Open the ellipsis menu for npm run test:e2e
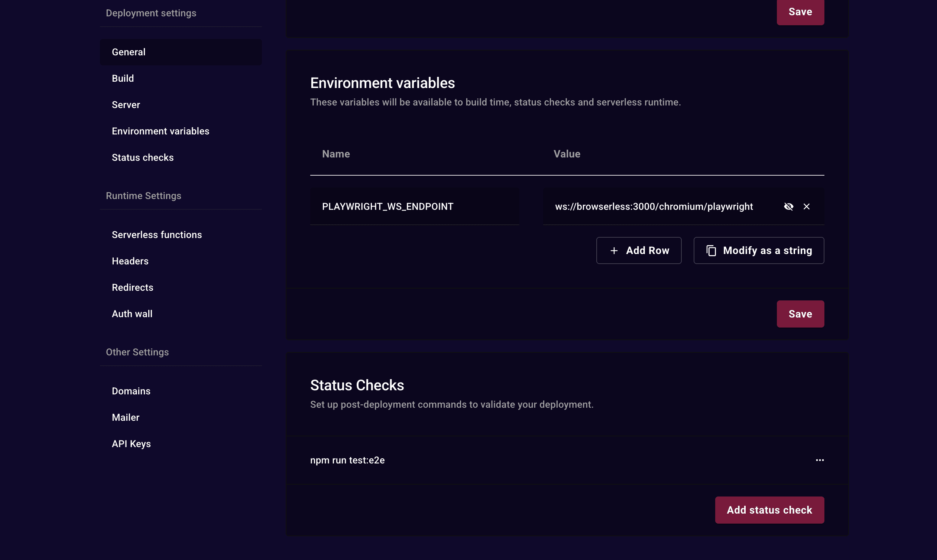Viewport: 937px width, 560px height. tap(820, 460)
